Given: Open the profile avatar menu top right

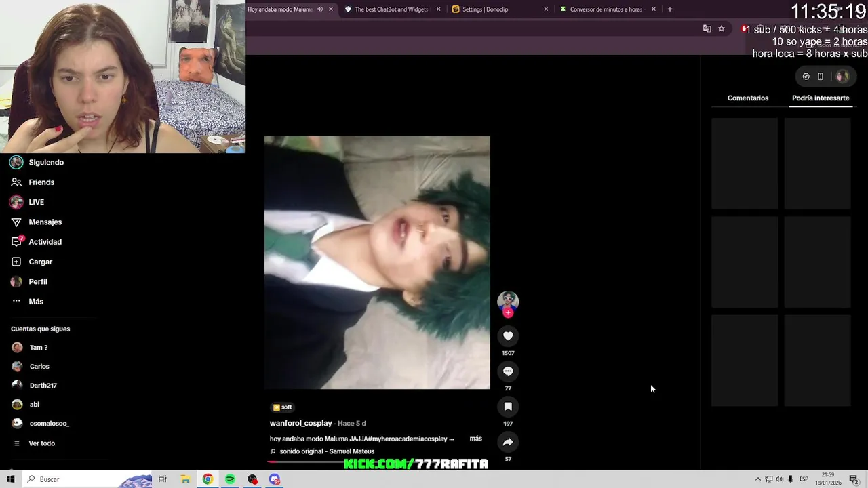Looking at the screenshot, I should [842, 77].
